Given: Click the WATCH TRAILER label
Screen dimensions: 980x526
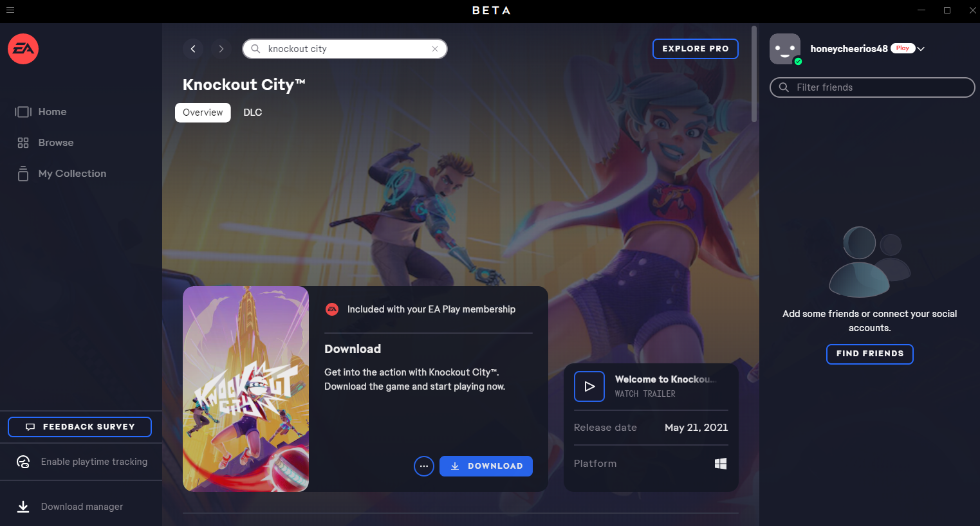Looking at the screenshot, I should click(x=645, y=394).
